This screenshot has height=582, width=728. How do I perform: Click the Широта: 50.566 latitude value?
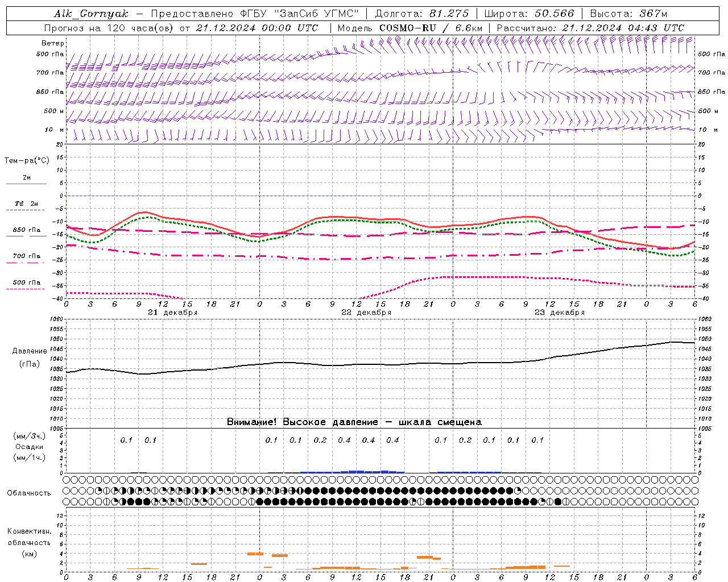coord(529,14)
